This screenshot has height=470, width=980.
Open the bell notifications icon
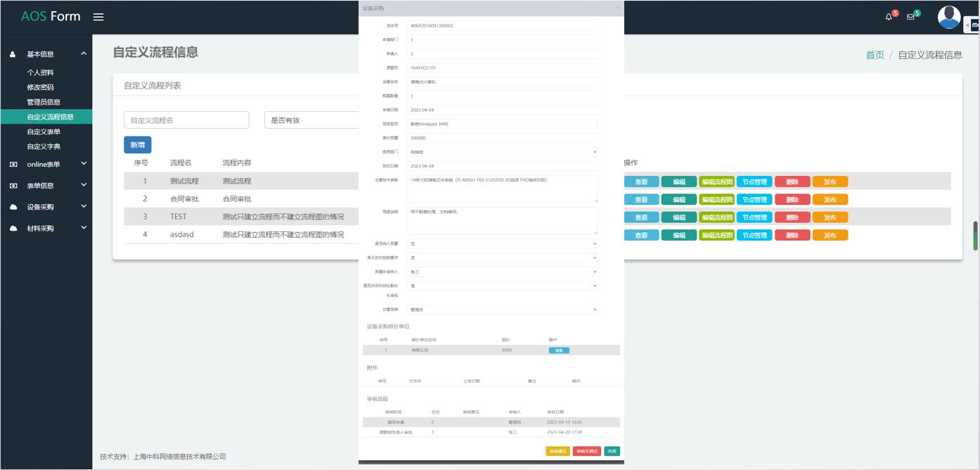click(x=889, y=17)
